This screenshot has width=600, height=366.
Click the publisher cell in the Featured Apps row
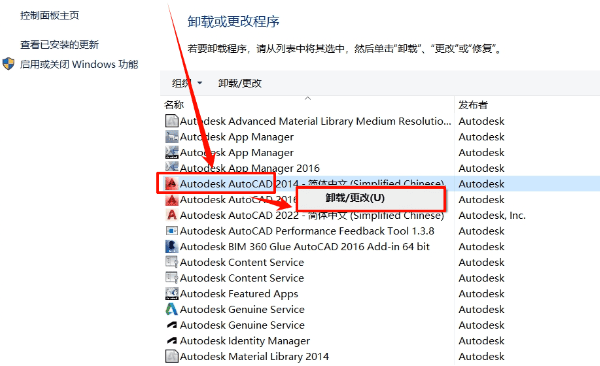481,294
